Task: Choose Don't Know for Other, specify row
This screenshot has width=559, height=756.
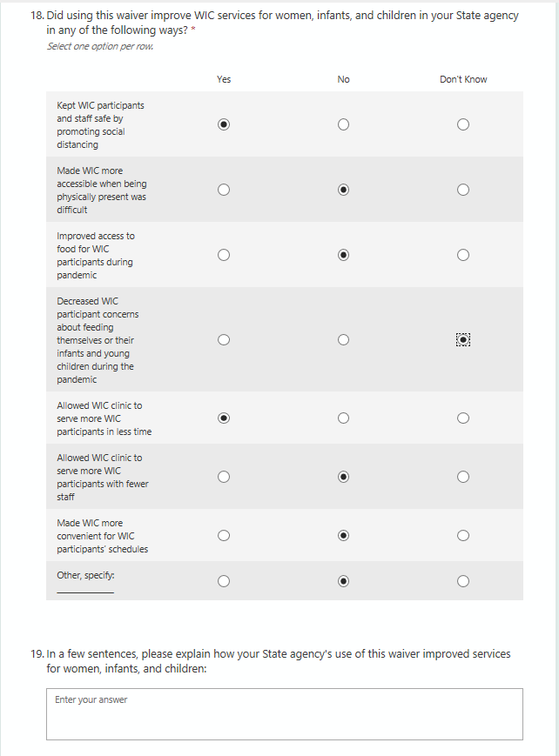Action: pyautogui.click(x=463, y=581)
